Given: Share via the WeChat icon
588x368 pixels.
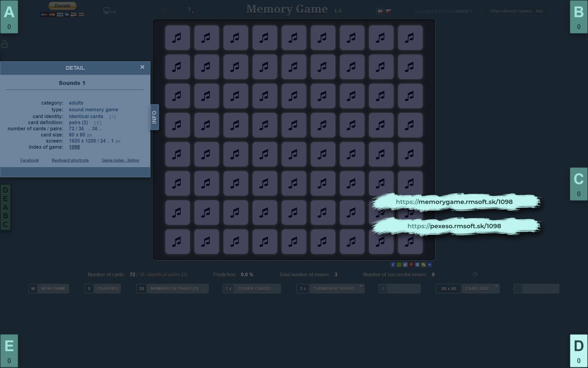Looking at the screenshot, I should (x=424, y=265).
